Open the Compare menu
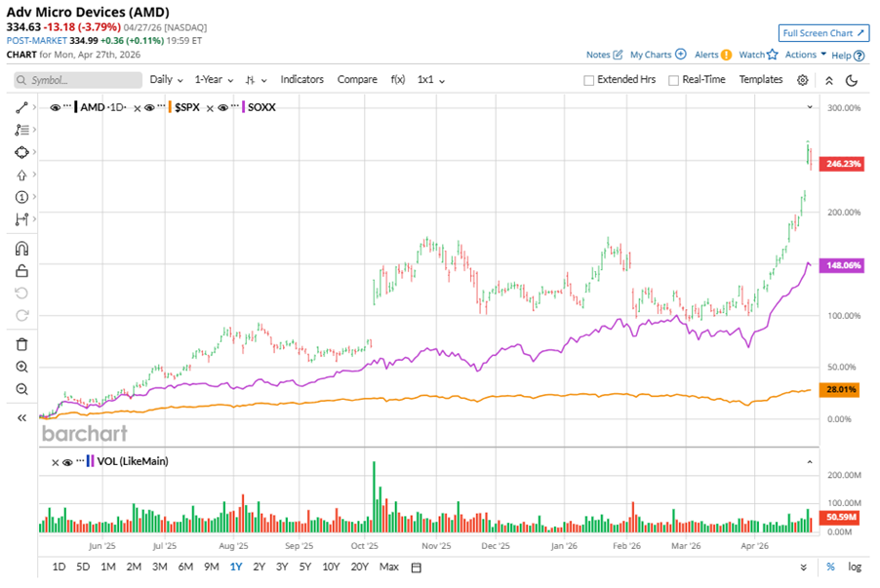Image resolution: width=880 pixels, height=588 pixels. coord(357,80)
